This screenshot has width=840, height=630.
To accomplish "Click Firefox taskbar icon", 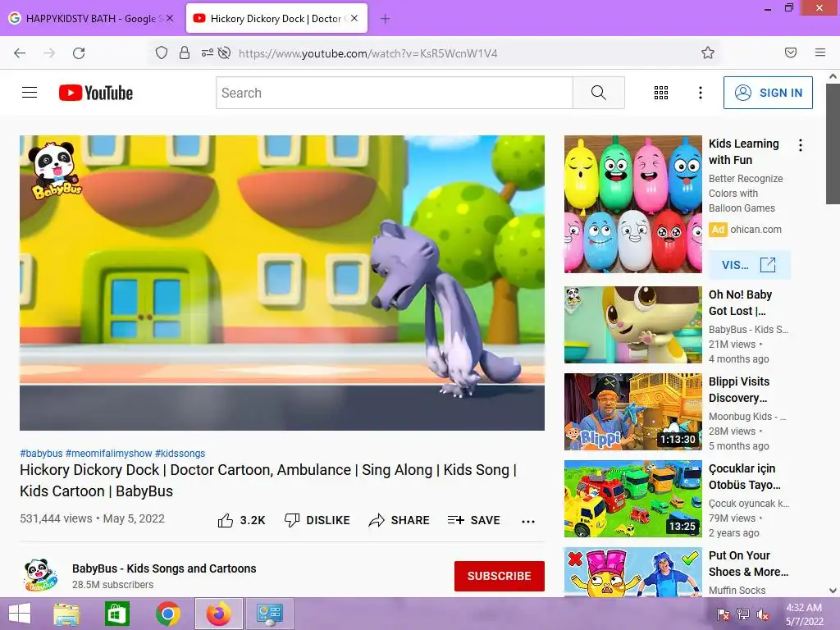I will [x=218, y=614].
